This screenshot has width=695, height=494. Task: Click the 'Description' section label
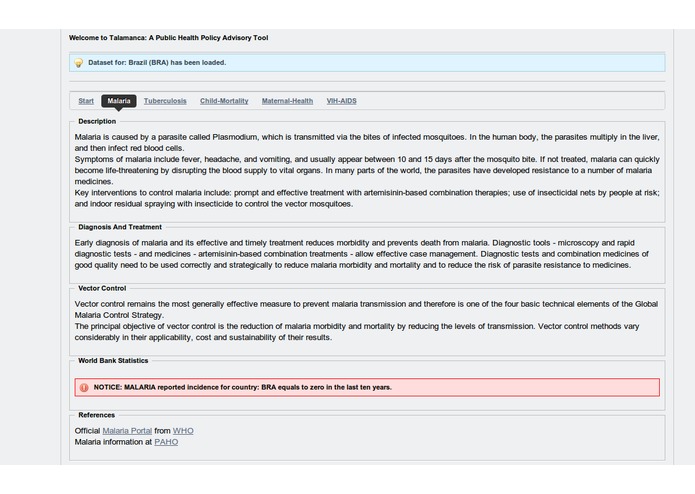click(97, 121)
